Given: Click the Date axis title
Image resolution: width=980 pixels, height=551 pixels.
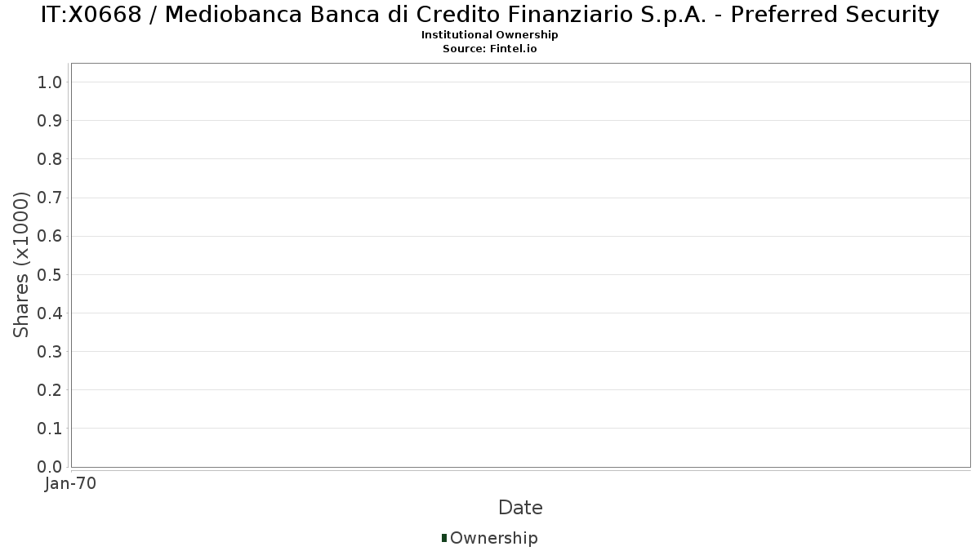Looking at the screenshot, I should (x=520, y=508).
